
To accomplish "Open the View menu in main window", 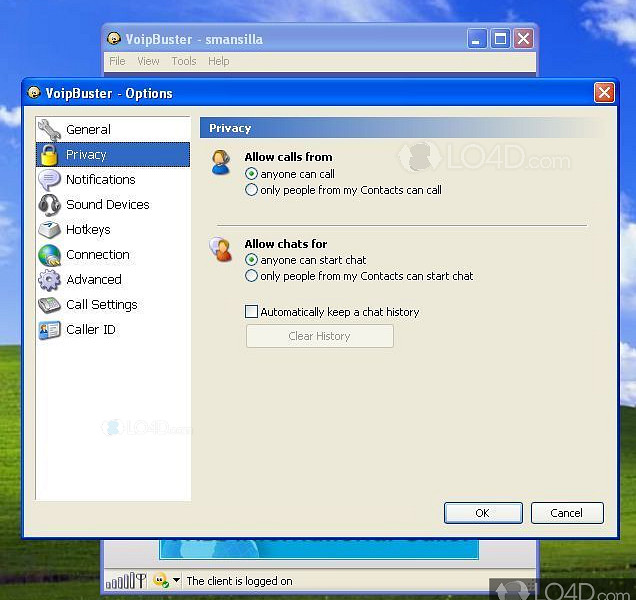I will 148,61.
